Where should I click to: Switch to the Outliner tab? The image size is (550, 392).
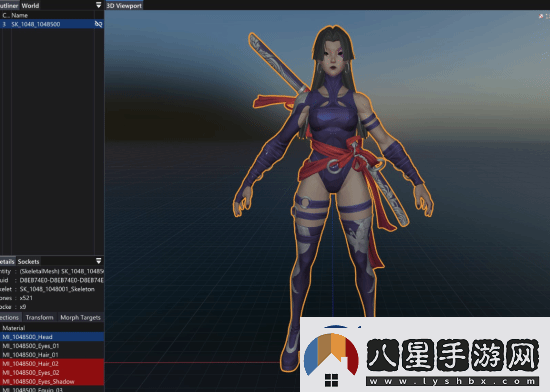tap(9, 5)
